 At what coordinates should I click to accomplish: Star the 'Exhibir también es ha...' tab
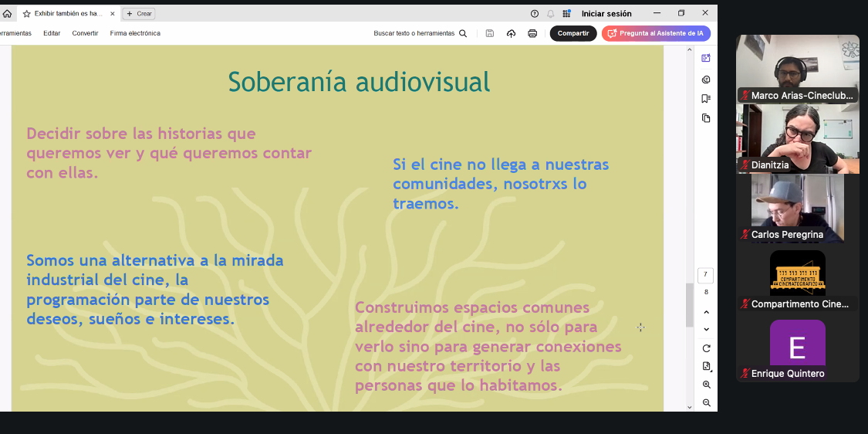pos(26,14)
